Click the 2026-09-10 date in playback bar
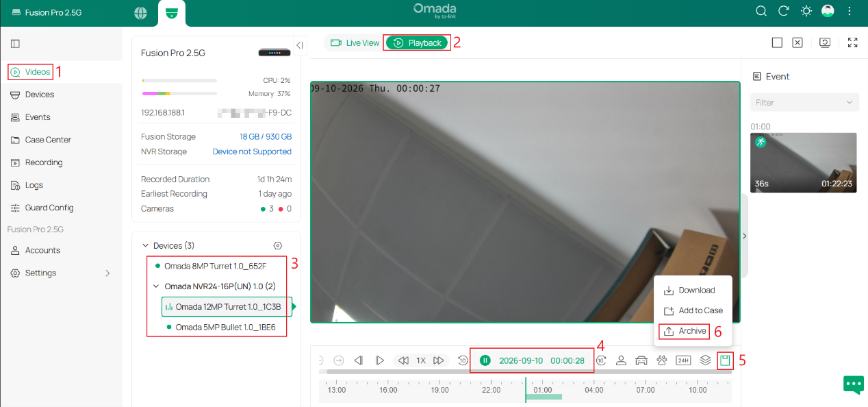868x407 pixels. pos(521,360)
